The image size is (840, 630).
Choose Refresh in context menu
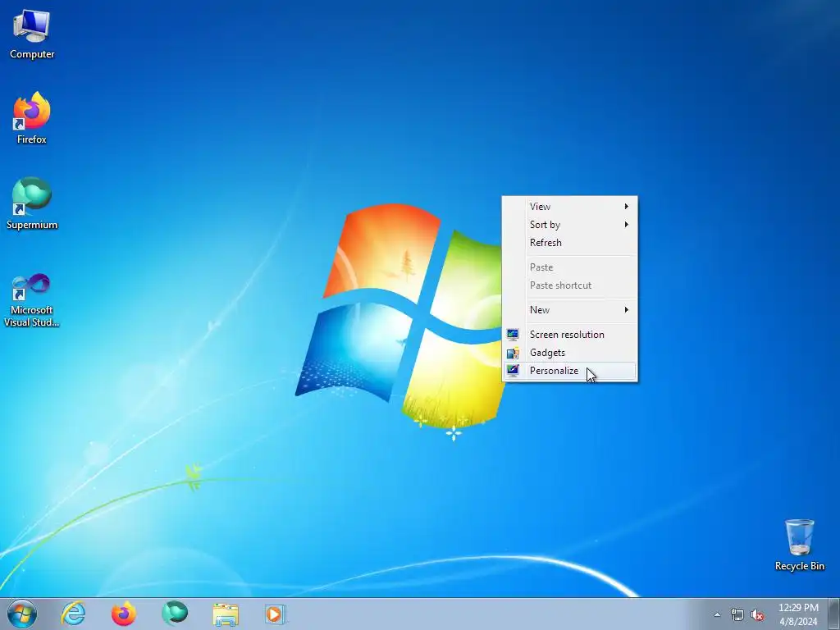(x=569, y=243)
